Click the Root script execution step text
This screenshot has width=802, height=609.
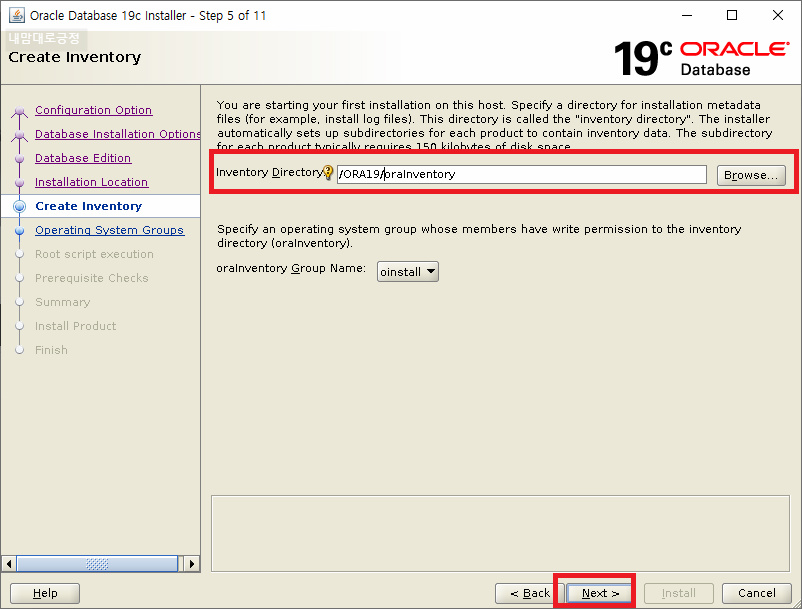click(x=94, y=254)
